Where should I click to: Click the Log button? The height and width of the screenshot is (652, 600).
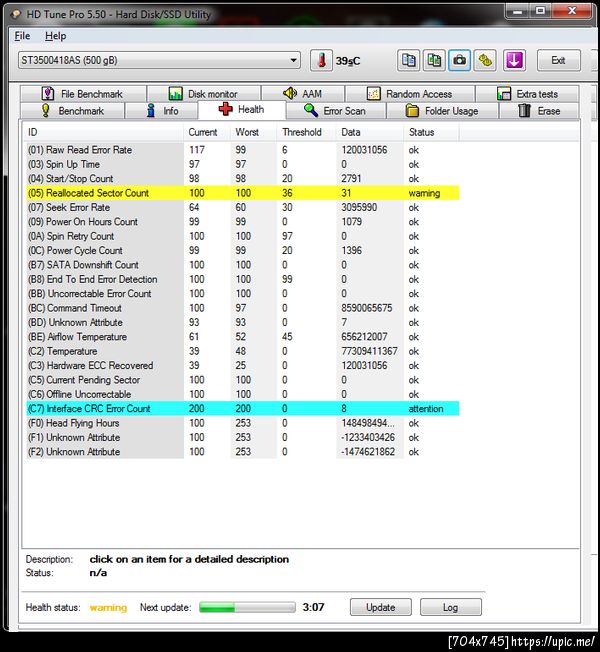pyautogui.click(x=451, y=607)
